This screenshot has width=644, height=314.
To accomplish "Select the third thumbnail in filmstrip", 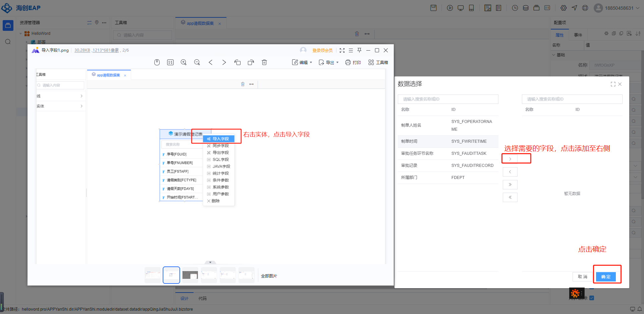I will [190, 275].
